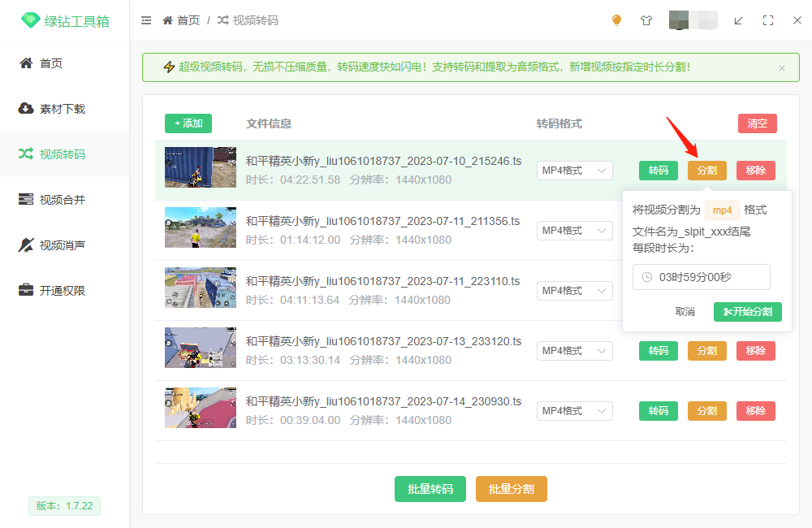Expand format dropdown for 230930.ts video
Viewport: 812px width, 528px height.
[x=574, y=411]
